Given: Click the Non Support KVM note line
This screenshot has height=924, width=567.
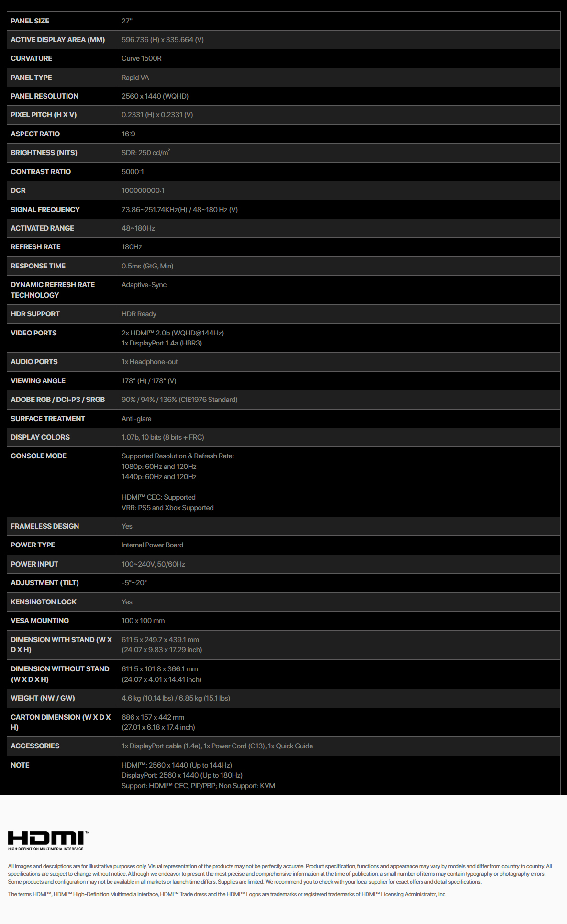Looking at the screenshot, I should [198, 786].
